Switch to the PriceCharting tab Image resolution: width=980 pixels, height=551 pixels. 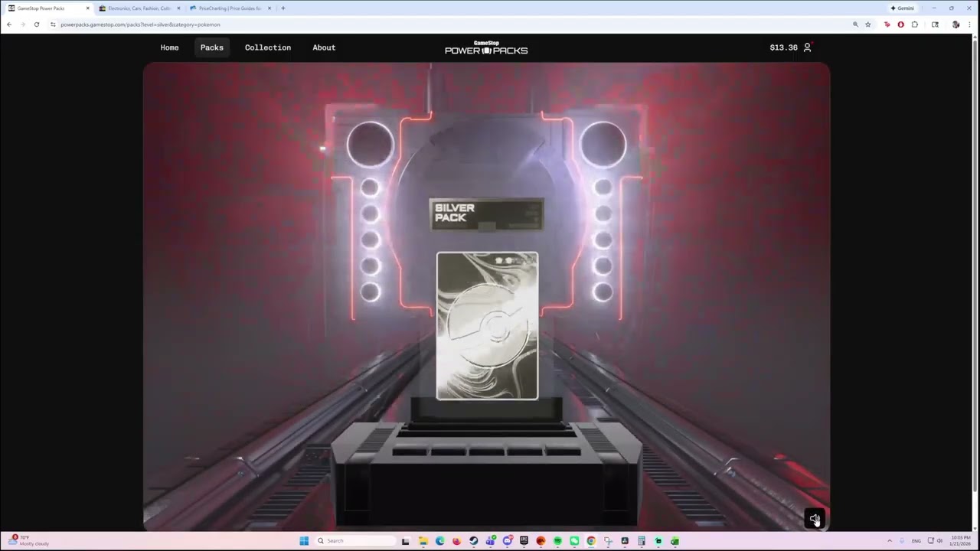pyautogui.click(x=229, y=8)
